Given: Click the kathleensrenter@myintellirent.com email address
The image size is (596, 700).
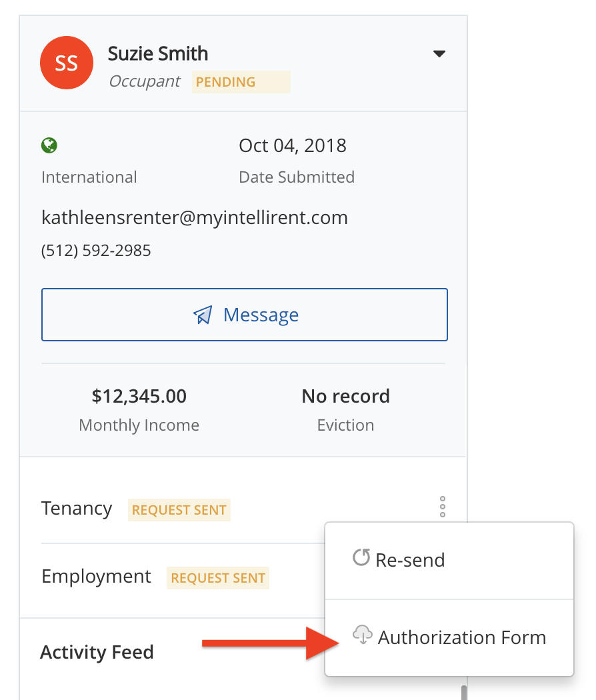Looking at the screenshot, I should click(195, 217).
